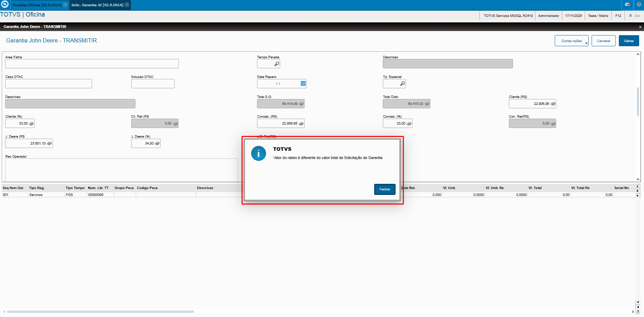Click the Salvar button
The width and height of the screenshot is (644, 317).
pos(629,41)
